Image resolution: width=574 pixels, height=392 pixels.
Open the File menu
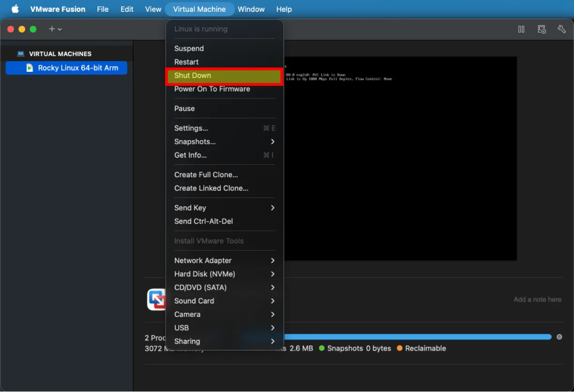[103, 9]
